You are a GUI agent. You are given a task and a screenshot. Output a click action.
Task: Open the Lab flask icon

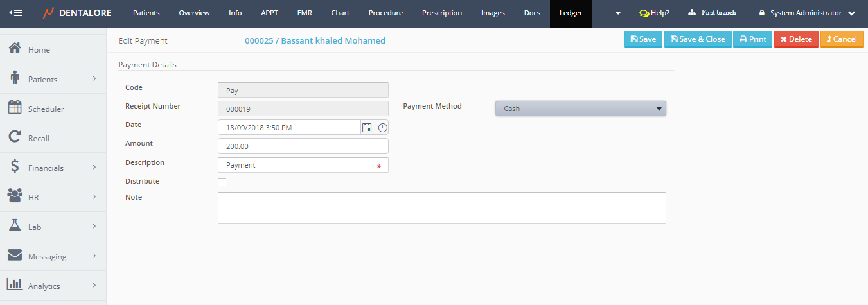point(15,226)
